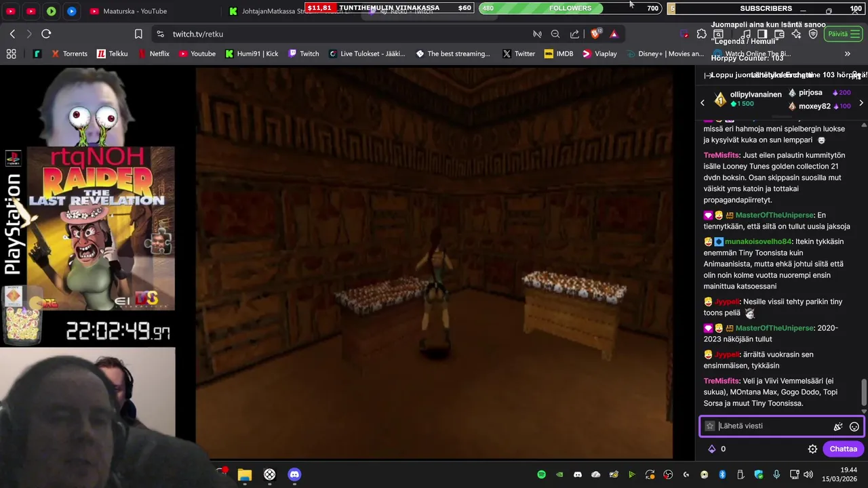Open the Youtube bookmark

(197, 54)
